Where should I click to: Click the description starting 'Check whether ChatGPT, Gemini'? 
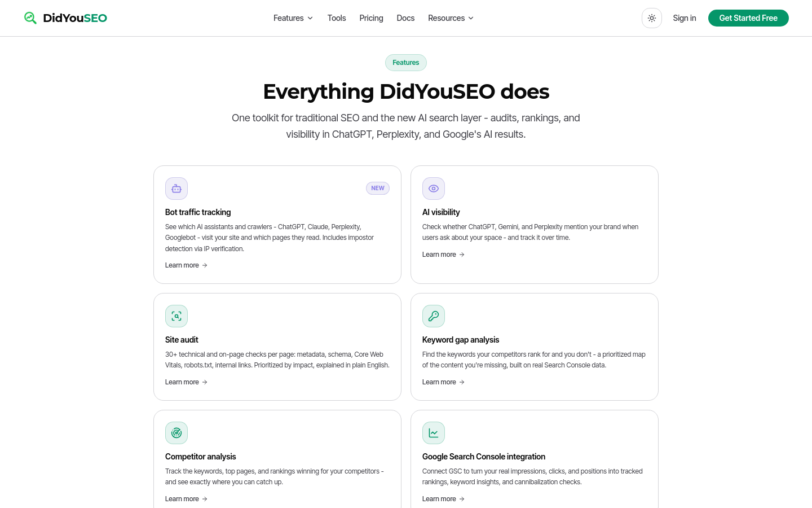(531, 232)
